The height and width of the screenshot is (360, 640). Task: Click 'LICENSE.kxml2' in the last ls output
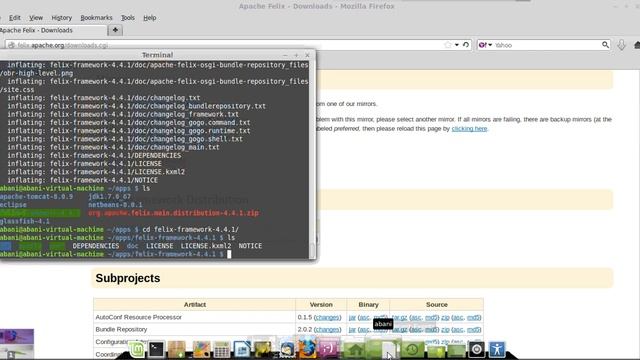tap(206, 246)
